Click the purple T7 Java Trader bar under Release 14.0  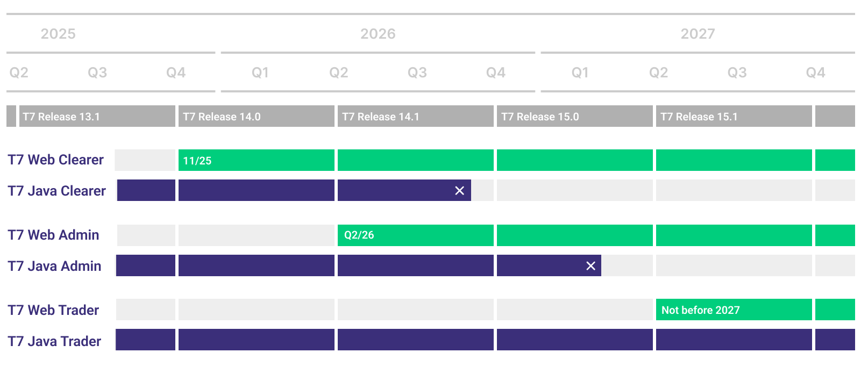tap(256, 340)
